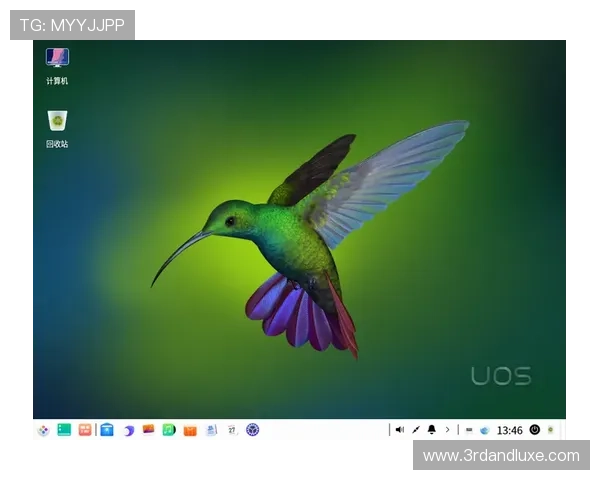600x480 pixels.
Task: Click the keyboard tray icon
Action: click(x=469, y=430)
